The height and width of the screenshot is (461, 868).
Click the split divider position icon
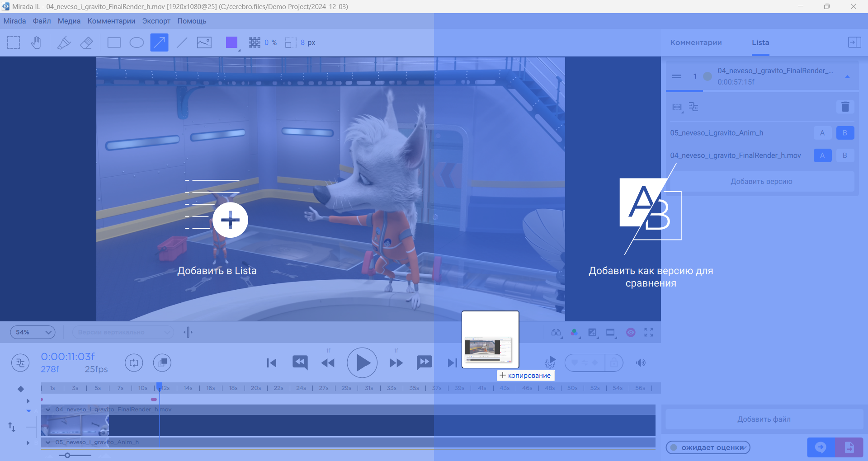188,332
